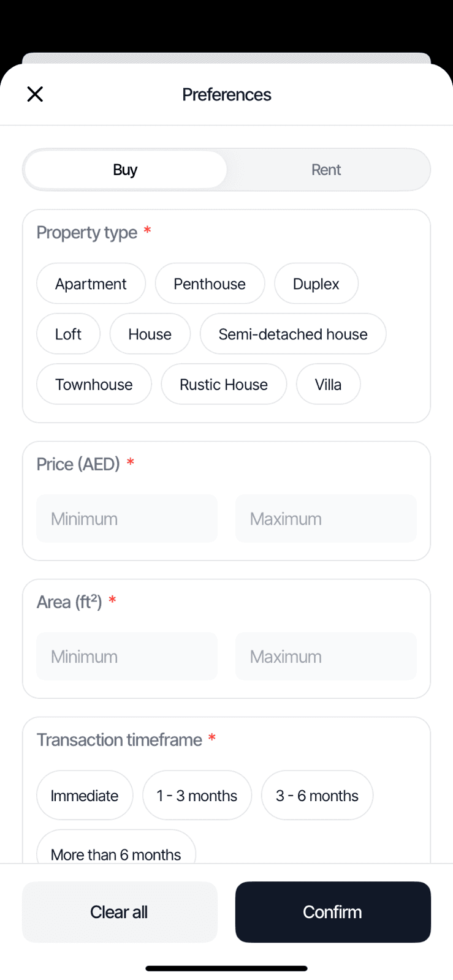Select the Buy tab

125,170
